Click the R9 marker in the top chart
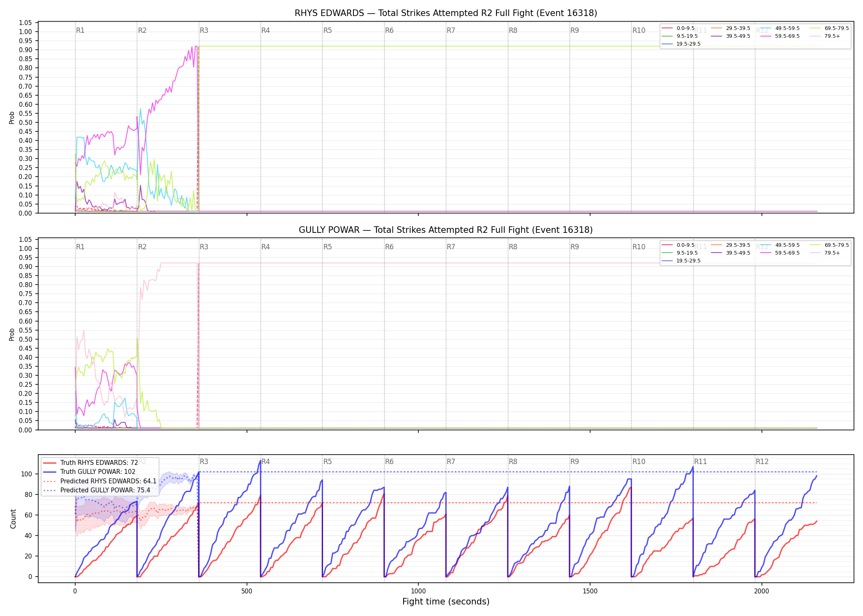863x616 pixels. [x=575, y=30]
